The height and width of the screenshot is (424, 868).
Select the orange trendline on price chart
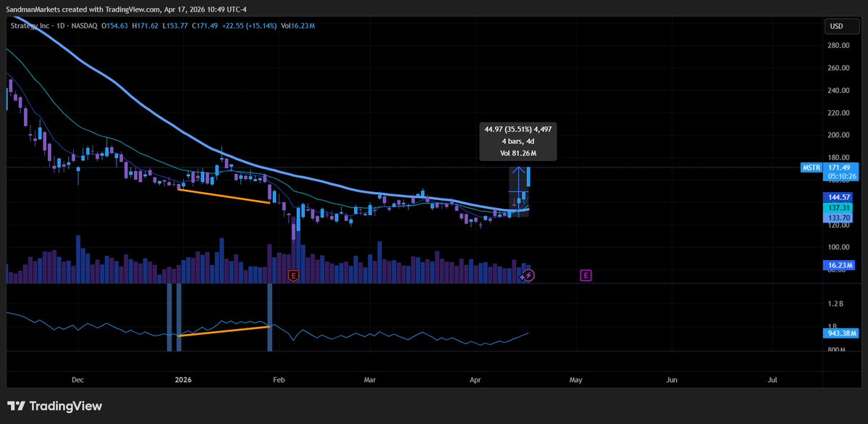(x=223, y=196)
